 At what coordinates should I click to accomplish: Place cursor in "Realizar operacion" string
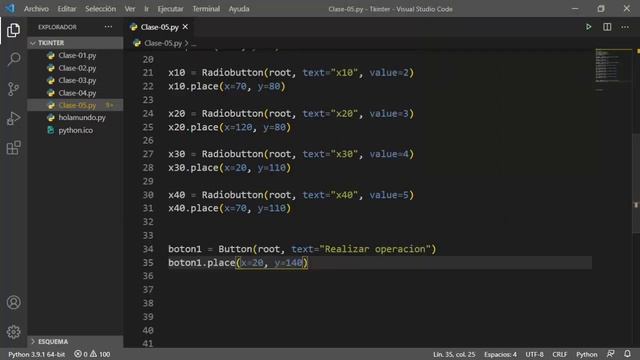tap(375, 249)
